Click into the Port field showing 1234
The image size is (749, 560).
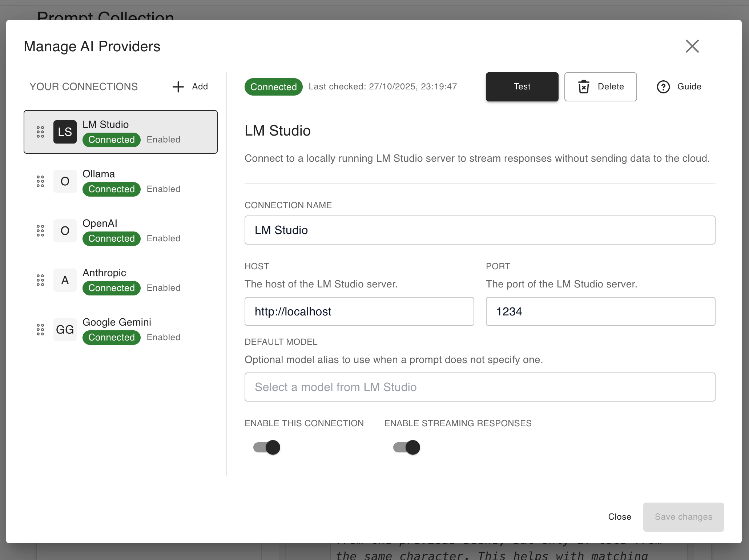coord(600,311)
